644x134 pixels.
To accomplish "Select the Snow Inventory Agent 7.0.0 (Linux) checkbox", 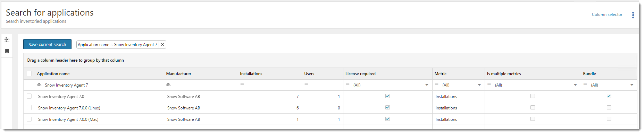I will click(x=29, y=108).
